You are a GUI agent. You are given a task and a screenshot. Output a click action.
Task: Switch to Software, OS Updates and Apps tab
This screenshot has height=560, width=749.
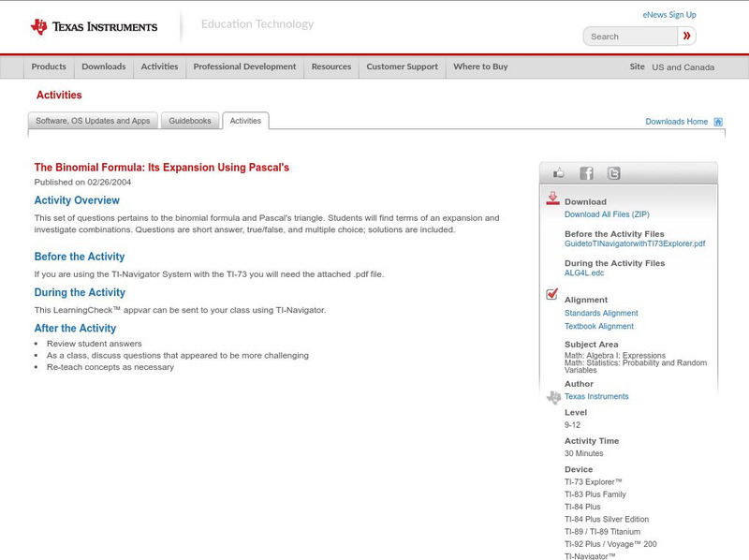click(x=93, y=121)
